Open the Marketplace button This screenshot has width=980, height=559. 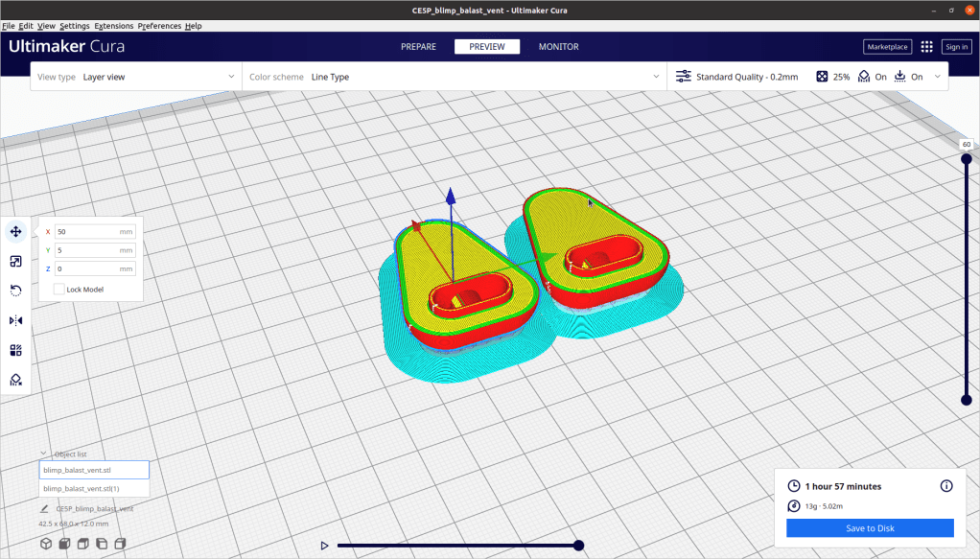[x=887, y=46]
